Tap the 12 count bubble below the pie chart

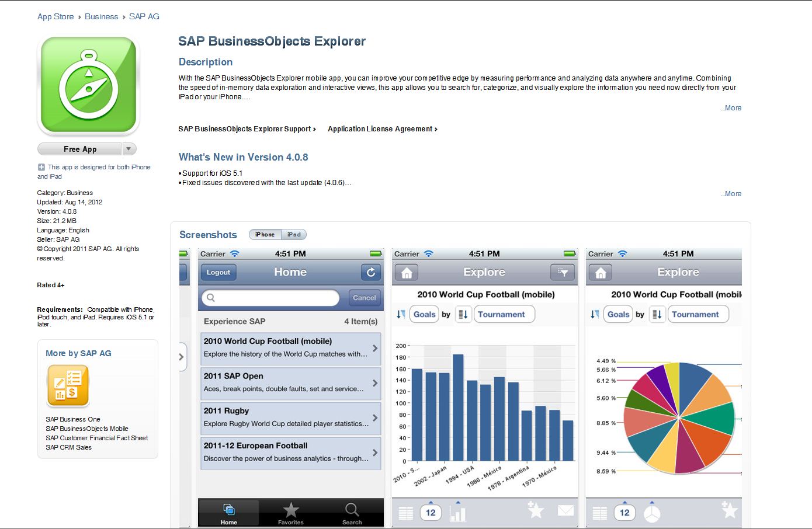pyautogui.click(x=624, y=513)
